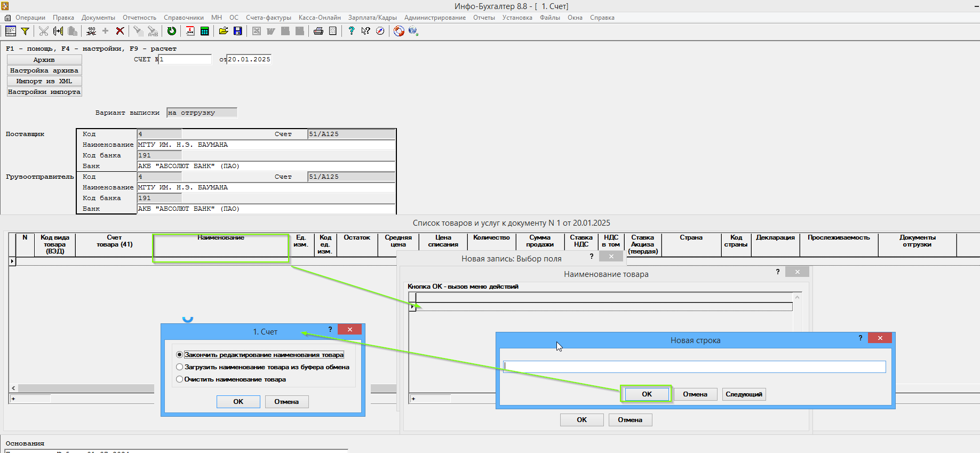
Task: Click the table view icon in toolbar
Action: (11, 31)
